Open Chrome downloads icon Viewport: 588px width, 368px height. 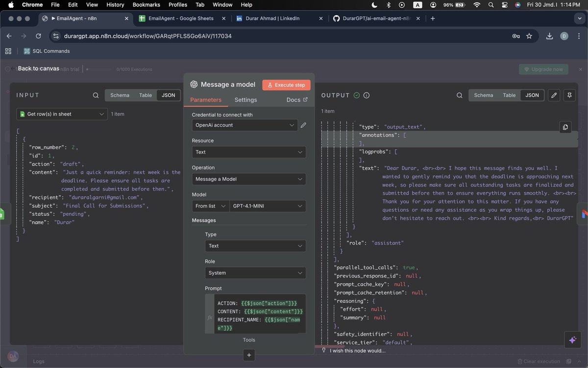tap(549, 36)
